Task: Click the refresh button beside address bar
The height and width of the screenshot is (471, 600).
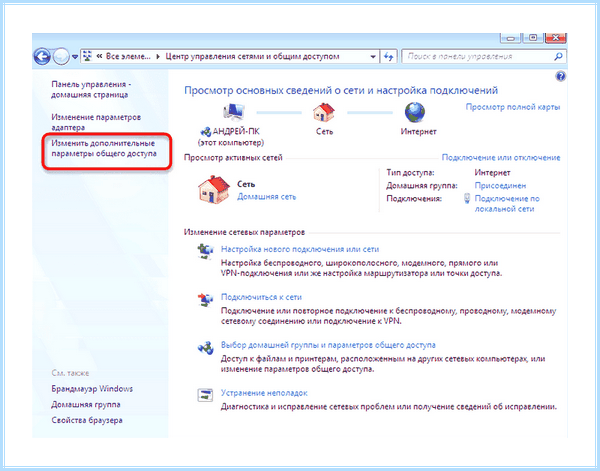Action: pyautogui.click(x=389, y=57)
